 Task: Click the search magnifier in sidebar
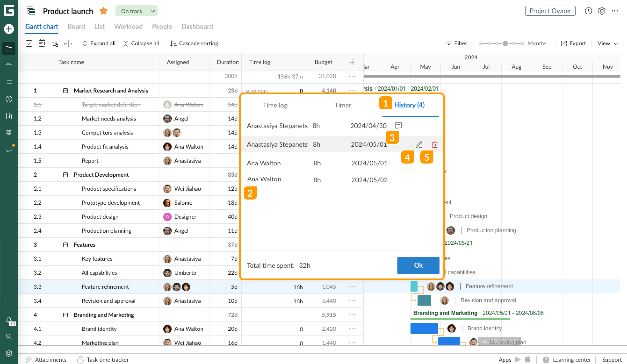pos(9,337)
